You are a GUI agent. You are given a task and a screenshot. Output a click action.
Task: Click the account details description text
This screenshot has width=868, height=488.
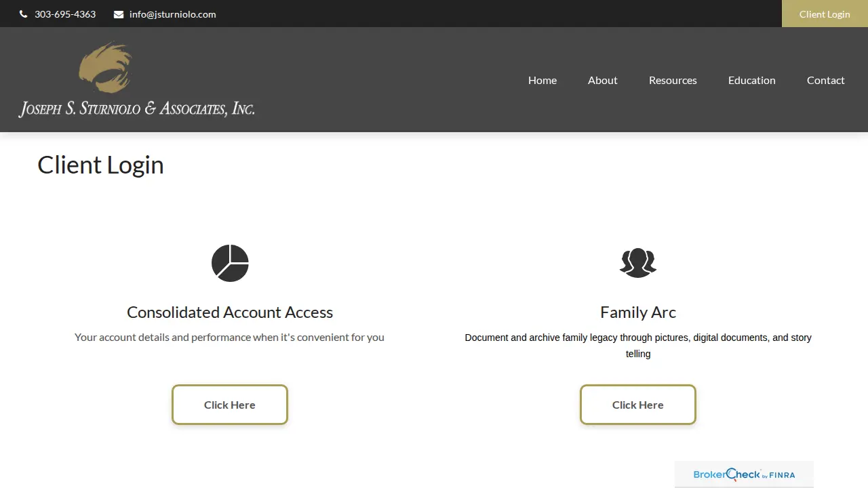[229, 337]
